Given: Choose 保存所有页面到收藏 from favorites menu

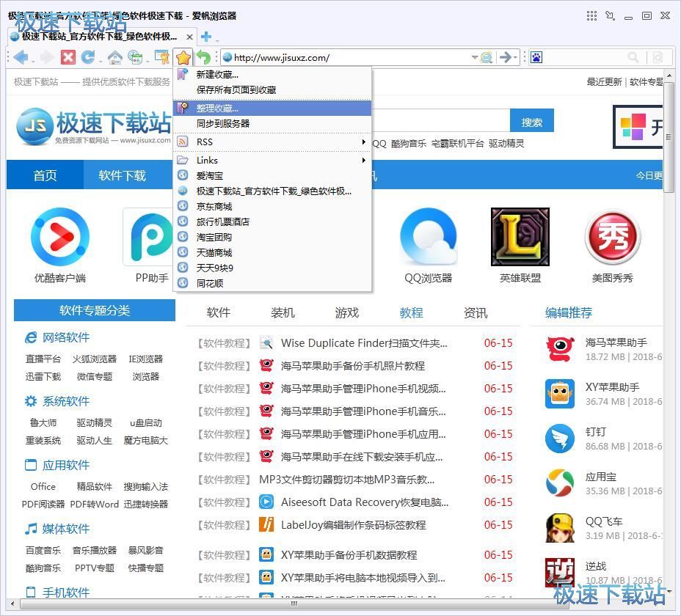Looking at the screenshot, I should click(272, 90).
